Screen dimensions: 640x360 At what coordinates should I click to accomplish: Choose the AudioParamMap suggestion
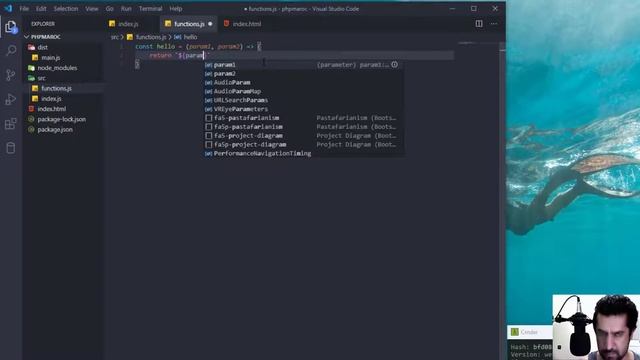(x=304, y=91)
